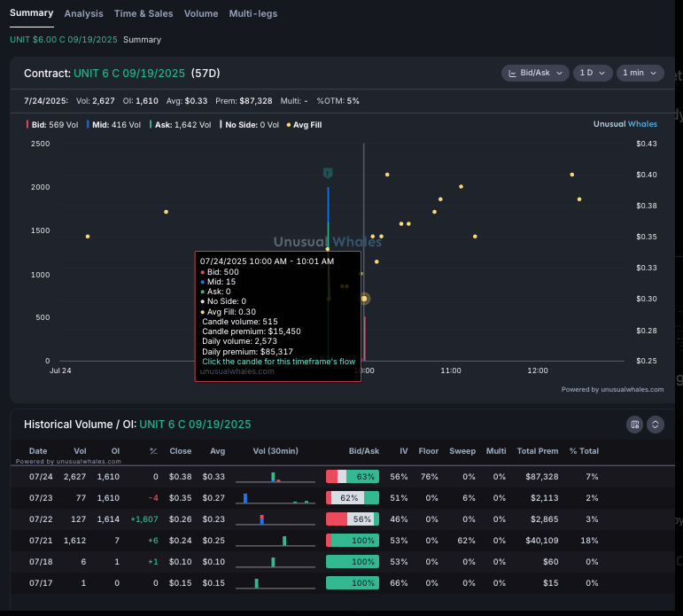This screenshot has height=616, width=683.
Task: Click the 07/21 bid/ask bar showing 100%
Action: click(353, 540)
